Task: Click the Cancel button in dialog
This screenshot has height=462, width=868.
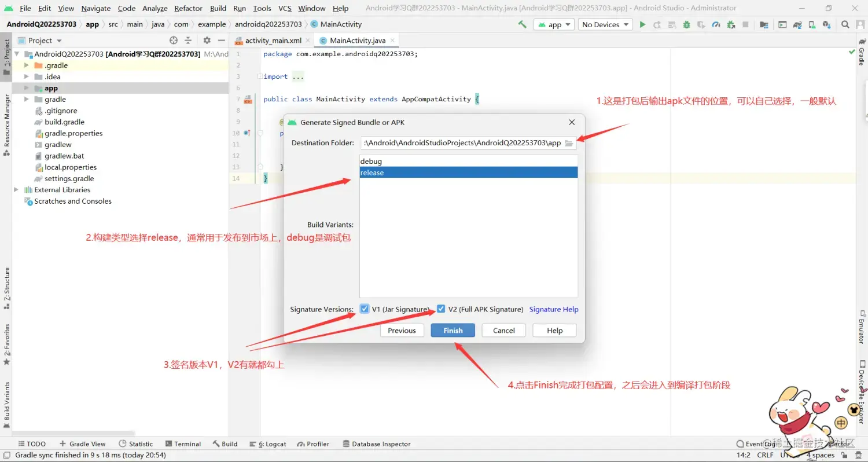Action: (503, 330)
